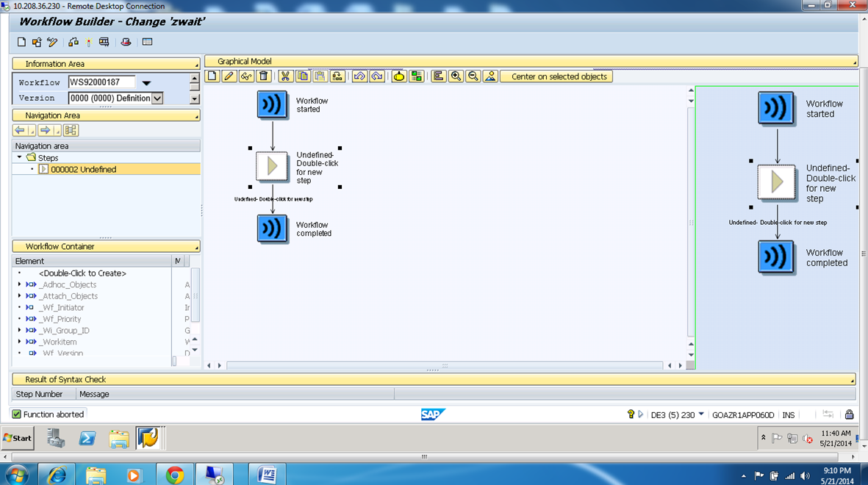Open Information Area panel header menu

tap(196, 66)
